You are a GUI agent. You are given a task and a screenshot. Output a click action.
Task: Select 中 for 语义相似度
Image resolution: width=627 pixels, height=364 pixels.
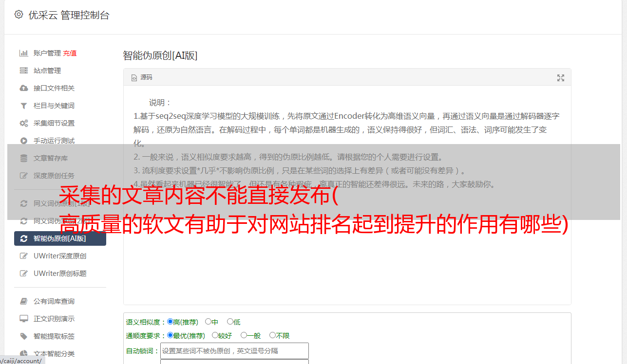(209, 322)
